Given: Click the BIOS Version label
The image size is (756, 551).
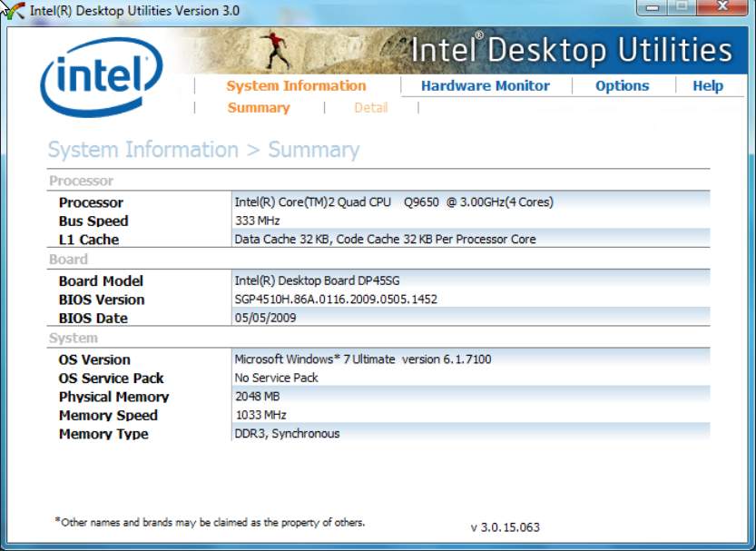Looking at the screenshot, I should click(x=102, y=300).
